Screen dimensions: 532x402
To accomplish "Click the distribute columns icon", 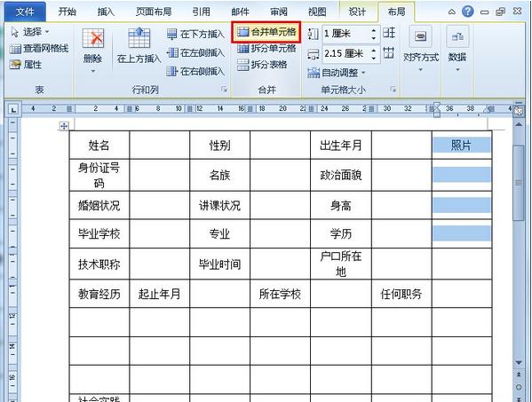I will [389, 53].
